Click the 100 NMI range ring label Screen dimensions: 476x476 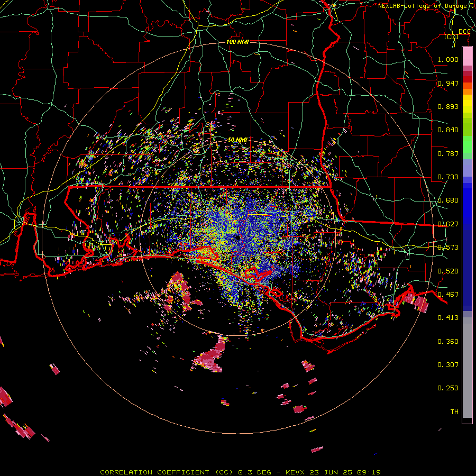[237, 42]
